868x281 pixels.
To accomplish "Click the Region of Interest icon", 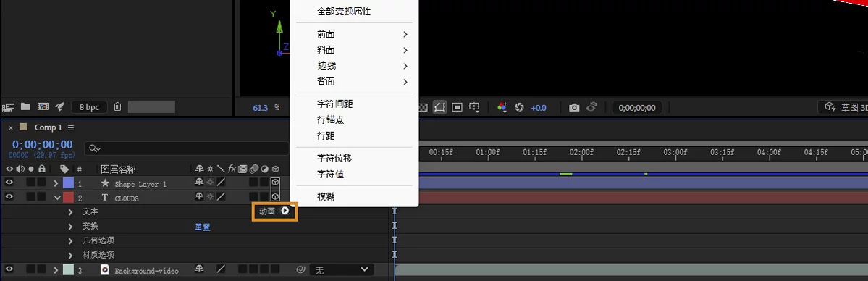I will coord(458,107).
